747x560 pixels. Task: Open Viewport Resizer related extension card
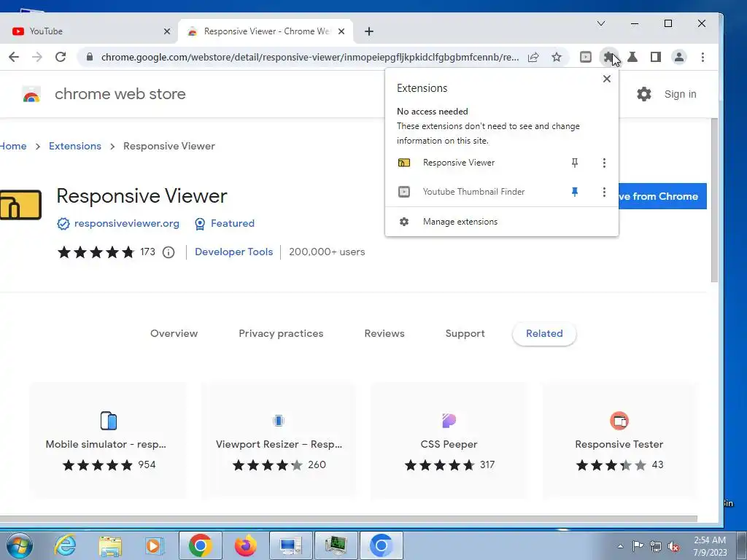(x=279, y=440)
